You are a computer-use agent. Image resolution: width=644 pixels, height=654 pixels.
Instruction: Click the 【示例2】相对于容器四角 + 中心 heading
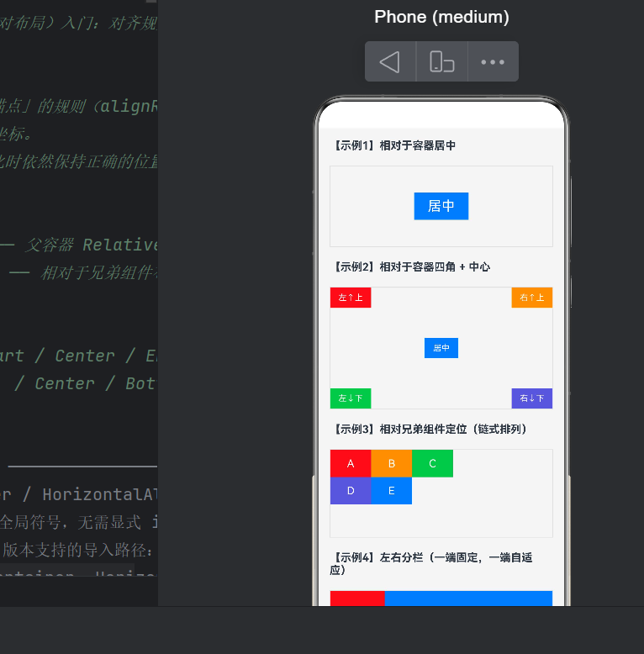tap(410, 267)
